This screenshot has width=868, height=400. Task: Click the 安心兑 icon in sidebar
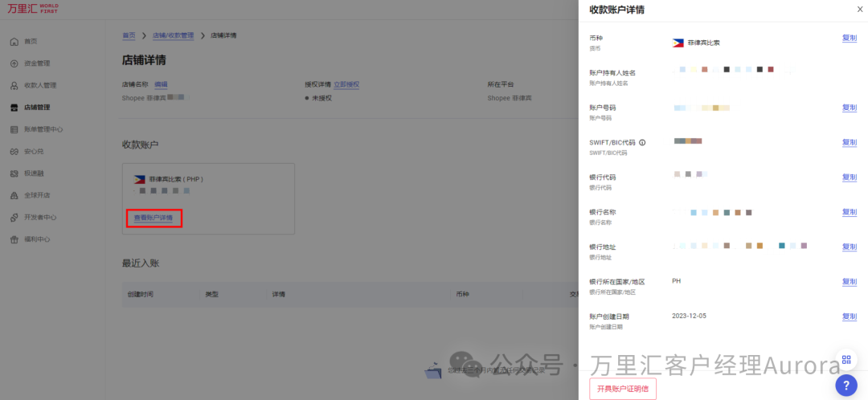tap(14, 152)
